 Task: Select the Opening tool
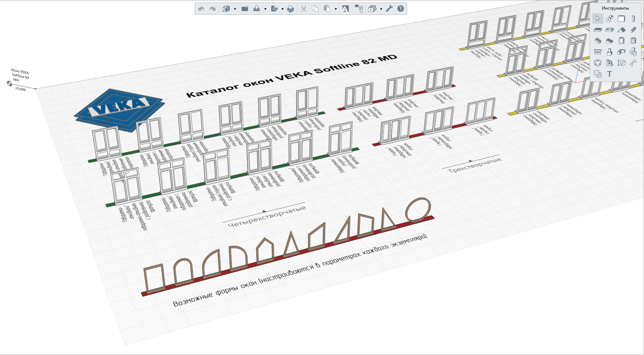[x=610, y=30]
